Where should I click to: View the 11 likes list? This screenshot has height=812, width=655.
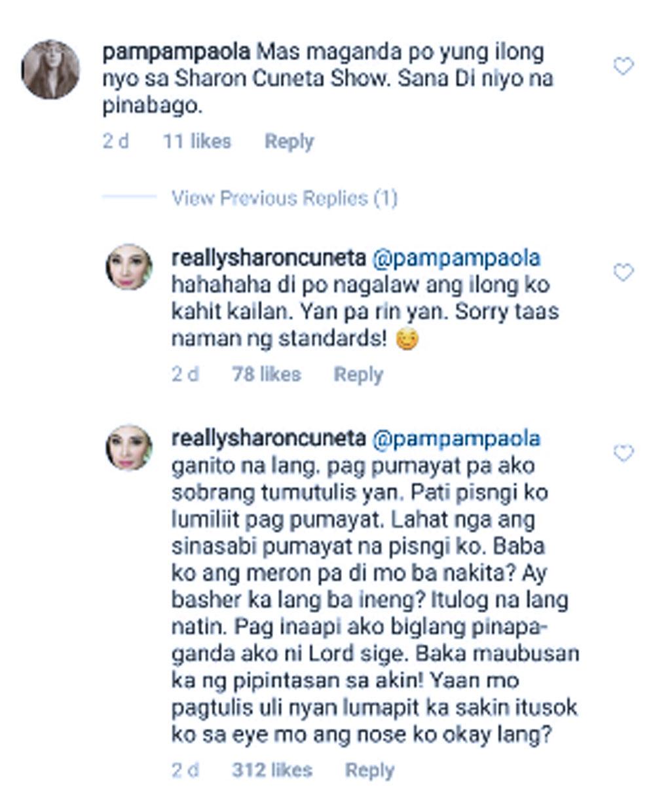(x=197, y=141)
